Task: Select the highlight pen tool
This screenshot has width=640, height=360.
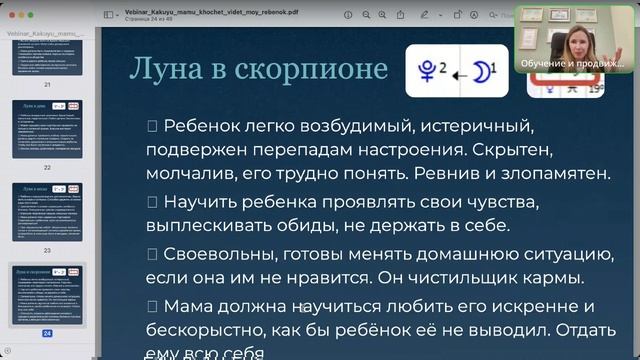Action: (424, 15)
